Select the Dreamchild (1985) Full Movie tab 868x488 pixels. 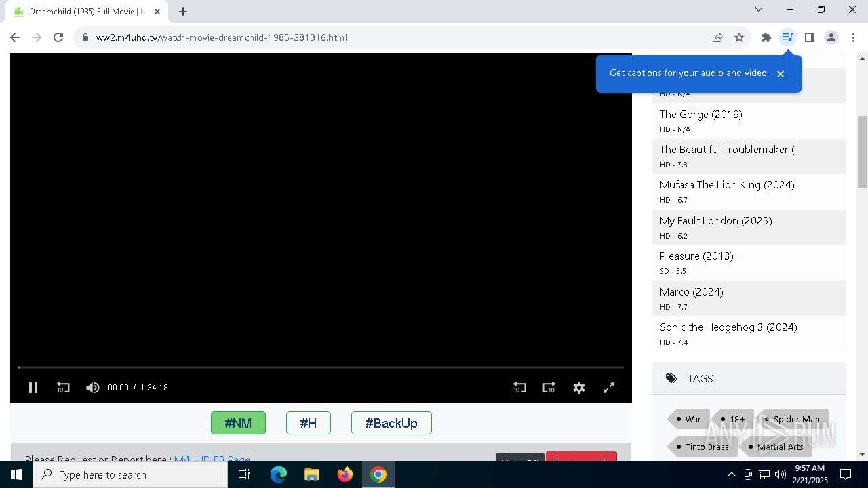[87, 12]
